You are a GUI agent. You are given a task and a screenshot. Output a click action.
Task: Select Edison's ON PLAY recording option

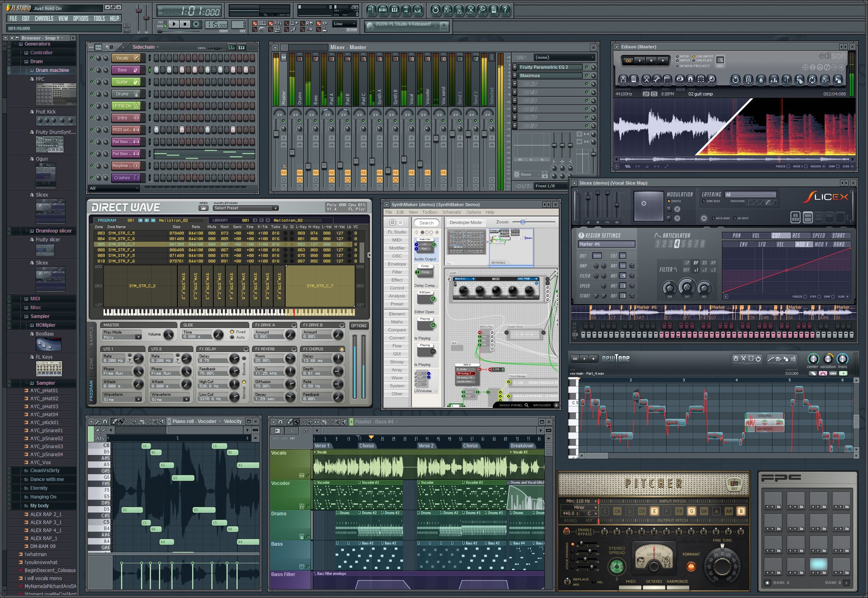coord(694,60)
